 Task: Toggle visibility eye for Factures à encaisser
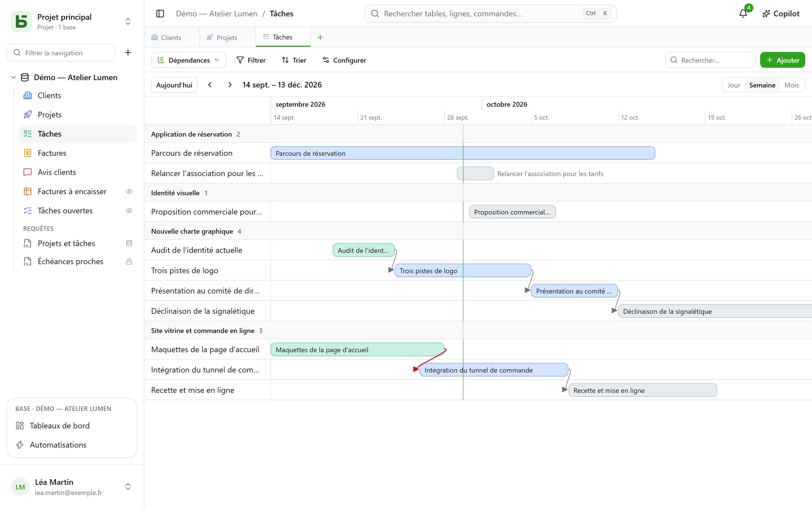(129, 191)
